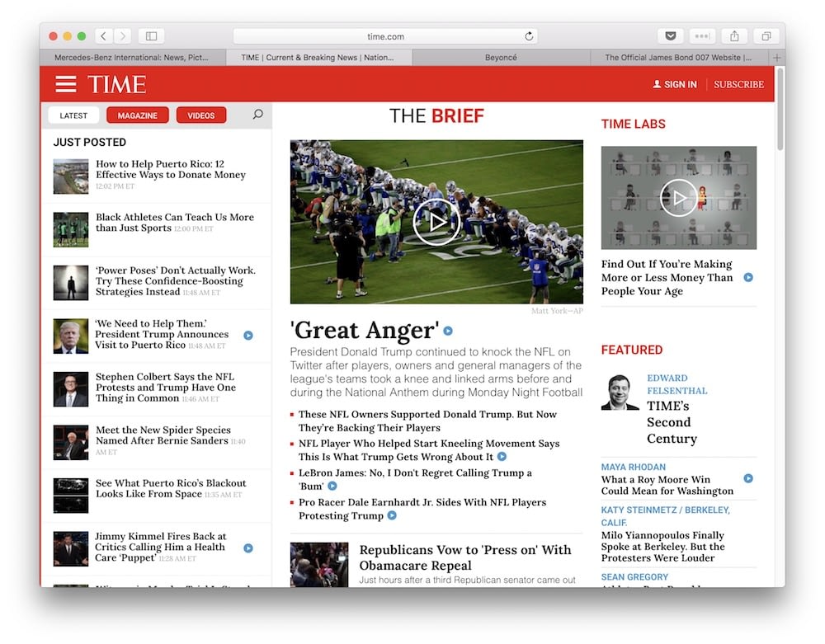This screenshot has height=644, width=825.
Task: Open 'Black Athletes Can Teach Us More' article
Action: [x=175, y=223]
